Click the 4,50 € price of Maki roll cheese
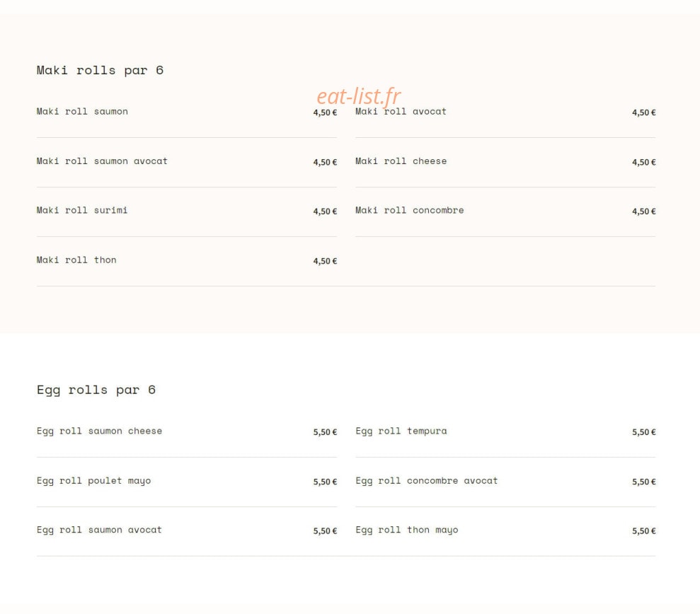The image size is (700, 614). click(644, 162)
